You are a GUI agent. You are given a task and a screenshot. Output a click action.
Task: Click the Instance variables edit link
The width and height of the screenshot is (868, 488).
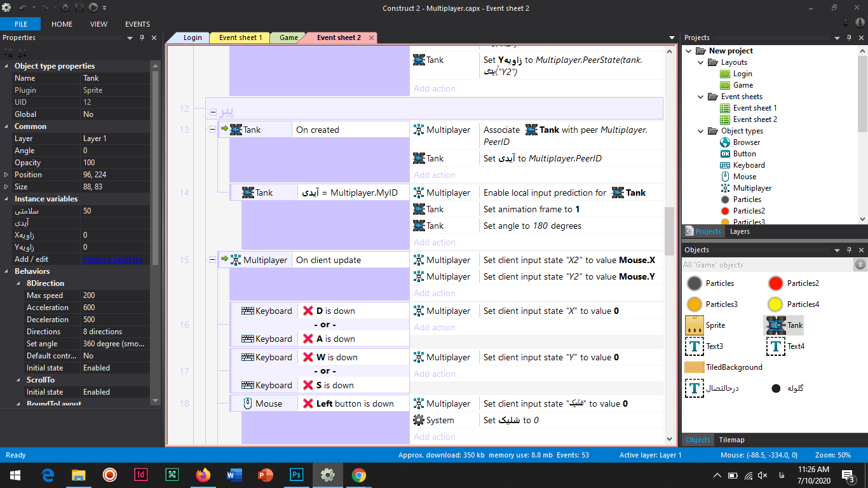pyautogui.click(x=112, y=259)
